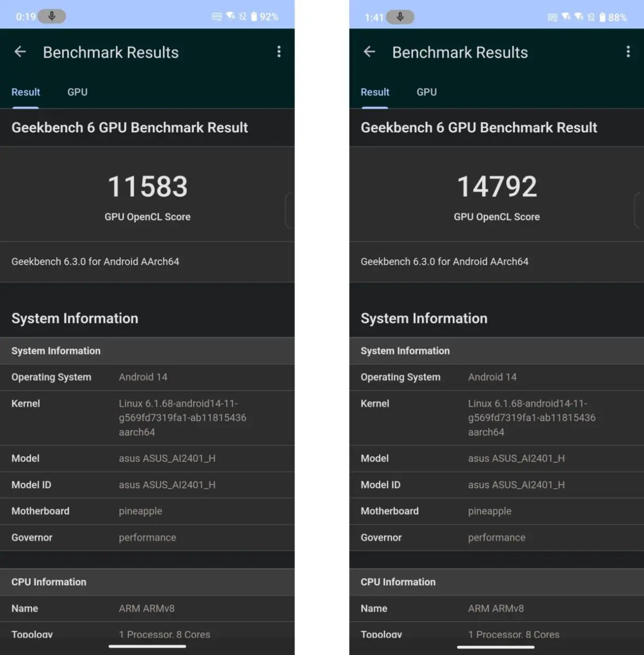Tap the 'Android 14' value in the 11583-score screen
This screenshot has width=644, height=655.
pyautogui.click(x=143, y=377)
